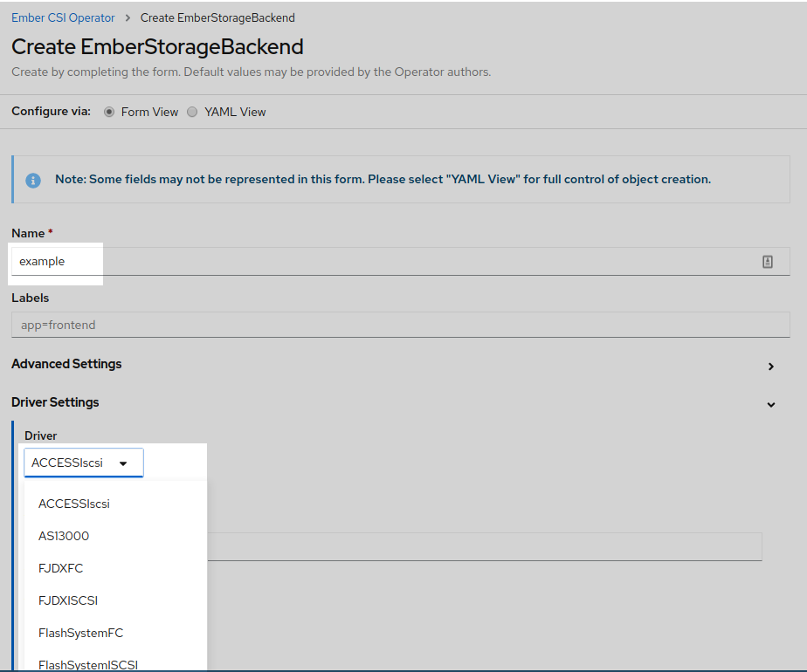The width and height of the screenshot is (807, 672).
Task: Choose AS13000 from driver list
Action: tap(64, 536)
